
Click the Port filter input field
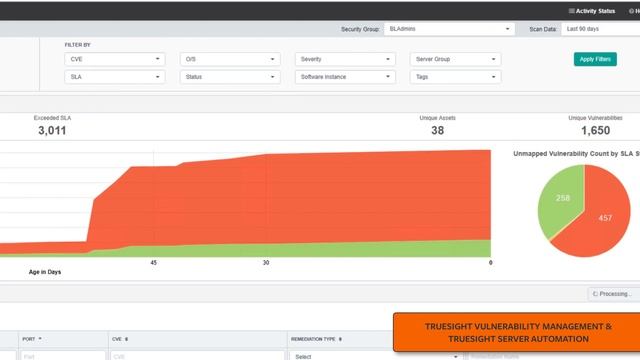[63, 356]
